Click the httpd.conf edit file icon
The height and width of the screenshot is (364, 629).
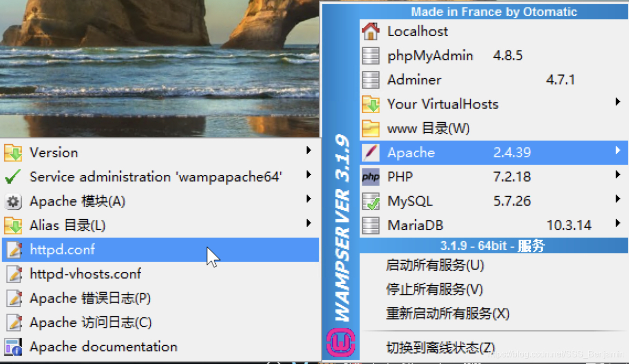pos(13,250)
